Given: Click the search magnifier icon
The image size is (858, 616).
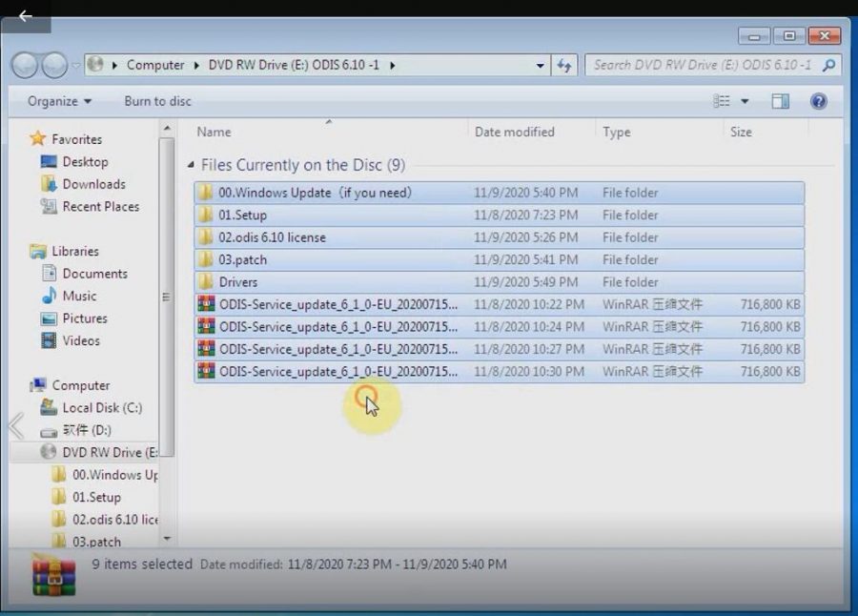Looking at the screenshot, I should [x=829, y=65].
